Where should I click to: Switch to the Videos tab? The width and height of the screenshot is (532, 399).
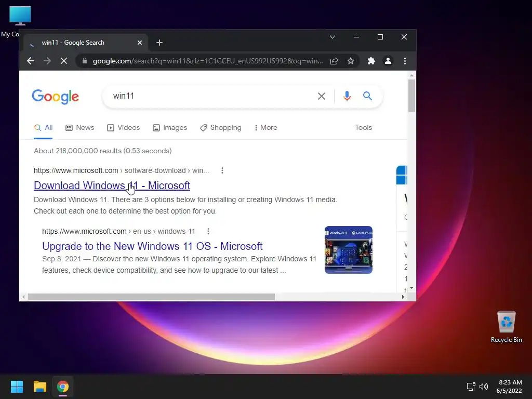coord(124,128)
